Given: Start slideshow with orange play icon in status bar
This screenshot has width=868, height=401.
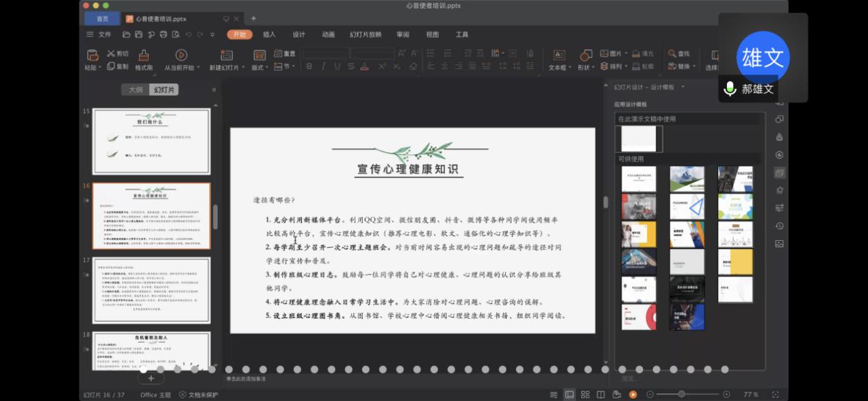Looking at the screenshot, I should coord(633,394).
